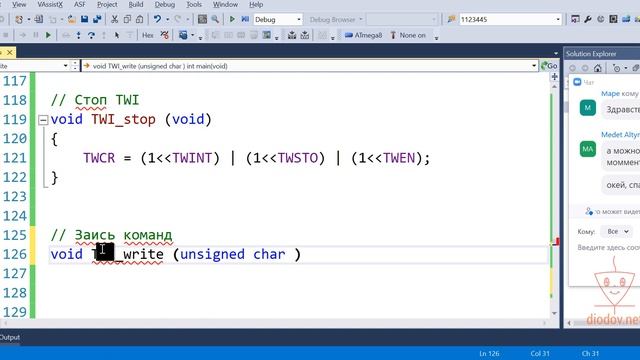Click the Open File folder icon

click(71, 19)
